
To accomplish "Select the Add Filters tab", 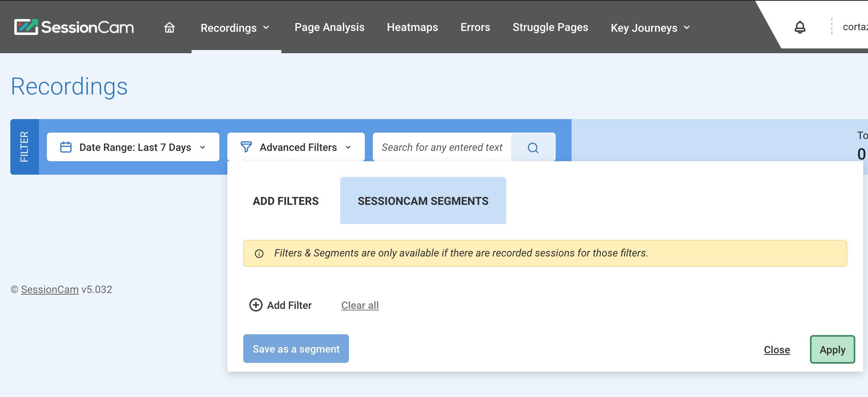I will (285, 201).
